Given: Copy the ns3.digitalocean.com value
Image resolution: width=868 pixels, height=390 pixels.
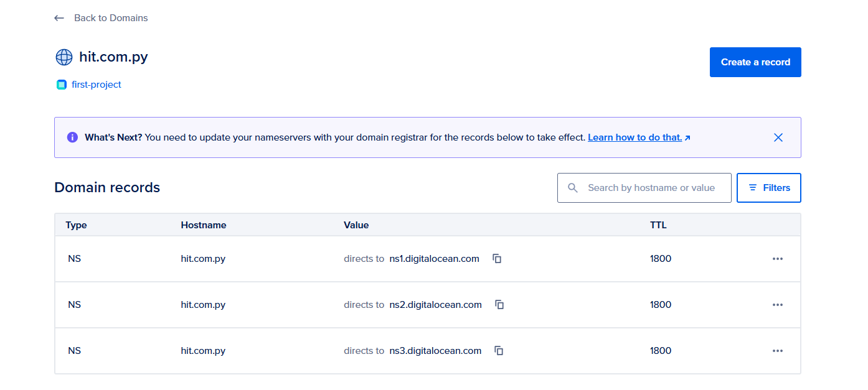Looking at the screenshot, I should (x=499, y=351).
